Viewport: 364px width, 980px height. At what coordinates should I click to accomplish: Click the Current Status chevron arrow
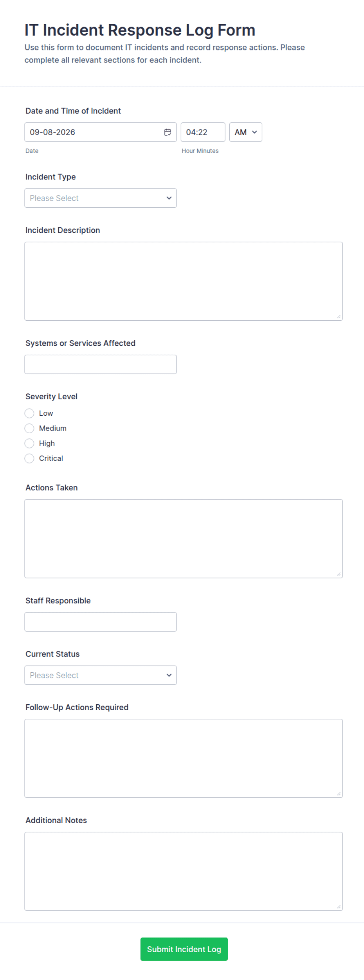coord(169,675)
